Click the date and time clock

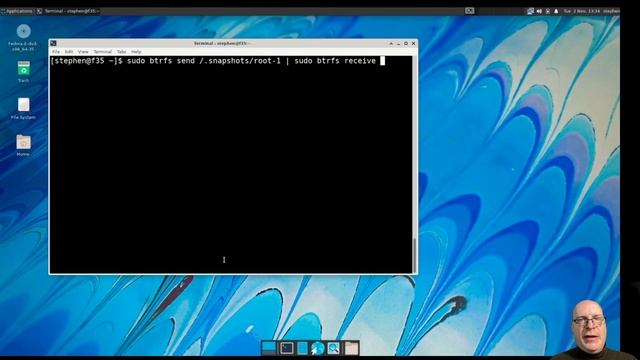(x=582, y=11)
